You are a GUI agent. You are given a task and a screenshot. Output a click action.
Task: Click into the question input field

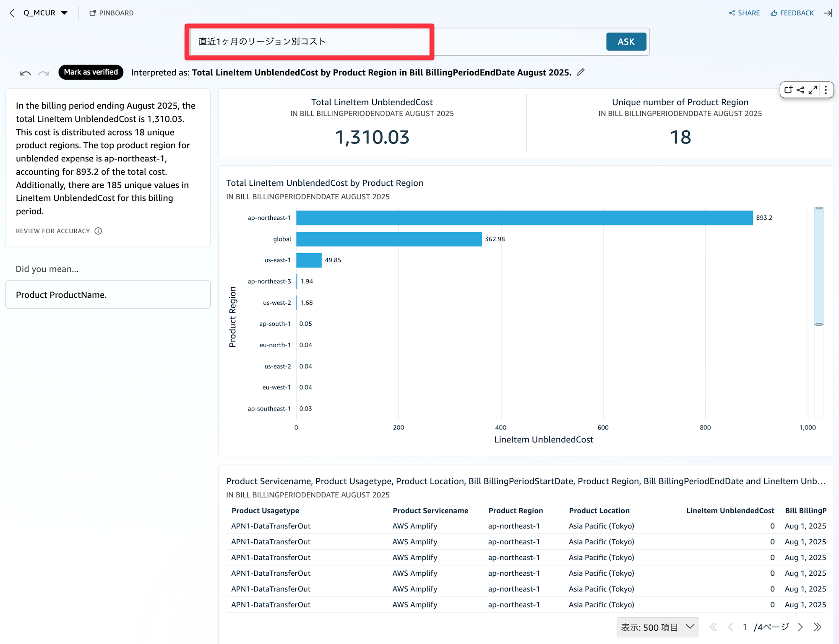coord(396,42)
